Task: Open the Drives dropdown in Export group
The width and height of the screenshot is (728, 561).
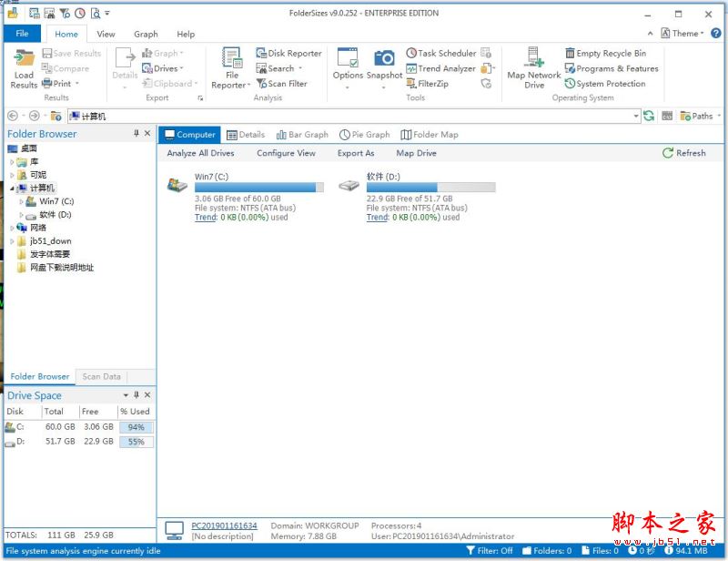Action: (163, 68)
